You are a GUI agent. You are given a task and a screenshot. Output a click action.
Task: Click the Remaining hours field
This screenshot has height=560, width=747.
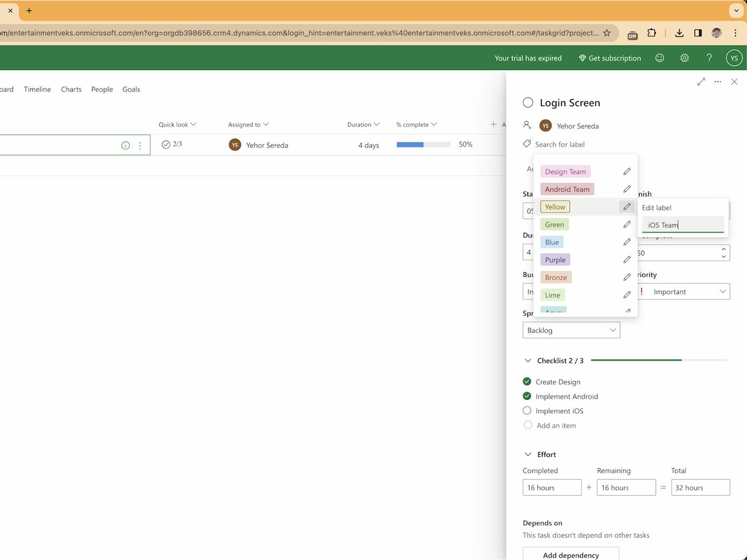626,487
